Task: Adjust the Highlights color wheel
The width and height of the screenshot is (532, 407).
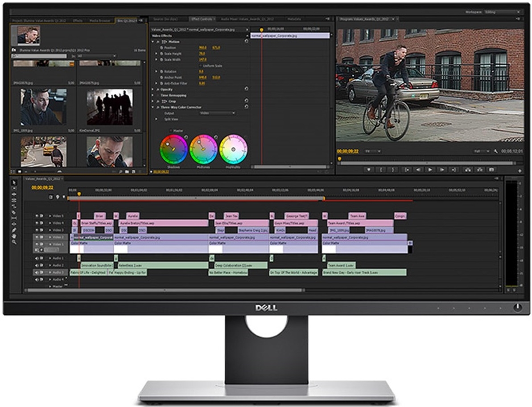Action: [233, 150]
